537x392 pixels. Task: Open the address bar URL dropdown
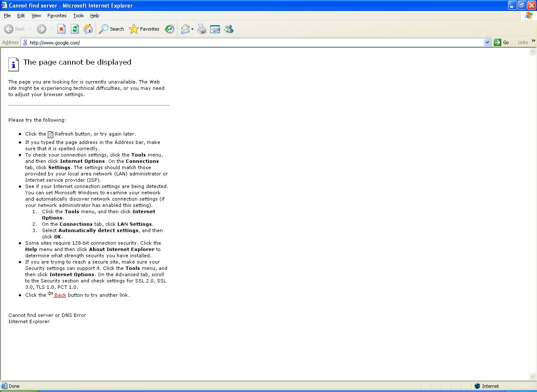click(x=487, y=42)
